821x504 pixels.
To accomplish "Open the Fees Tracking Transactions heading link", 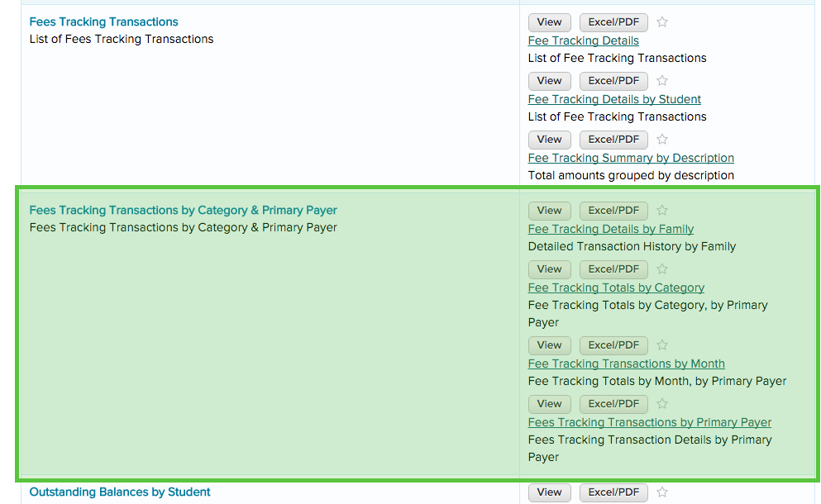I will pos(103,21).
